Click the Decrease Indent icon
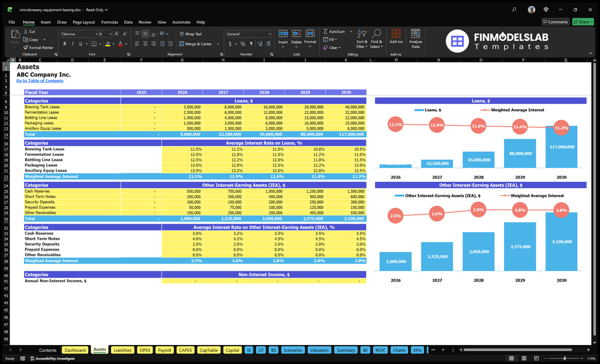Viewport: 600px width, 364px height. tap(163, 44)
